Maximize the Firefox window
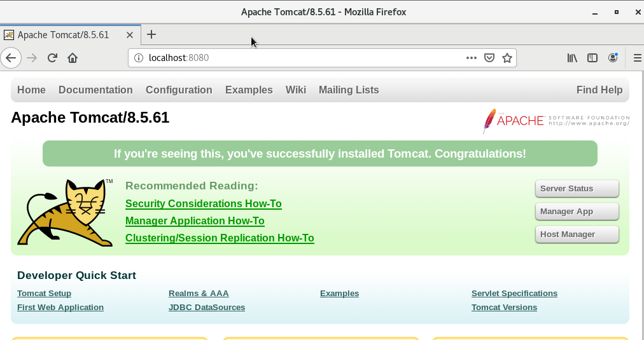644x340 pixels. [616, 12]
